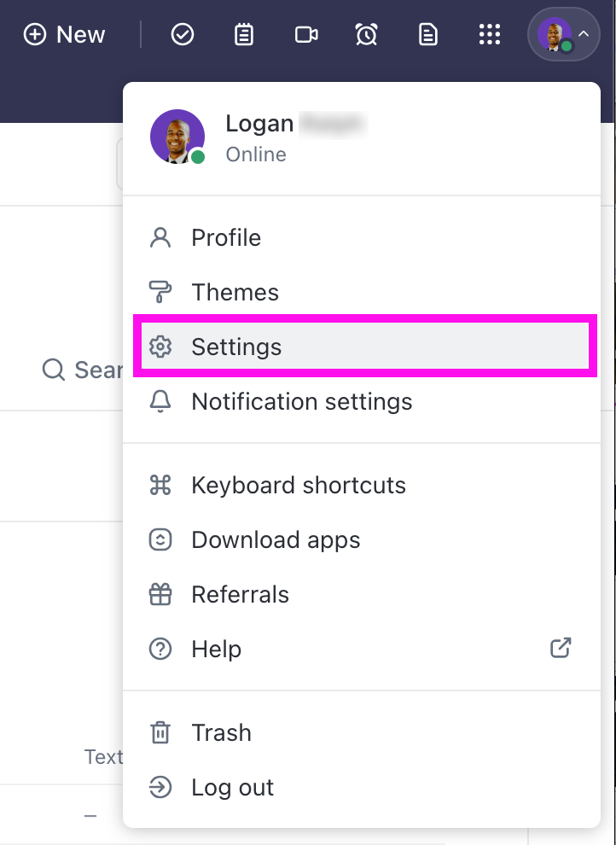Viewport: 616px width, 845px height.
Task: Choose Download apps
Action: click(276, 539)
